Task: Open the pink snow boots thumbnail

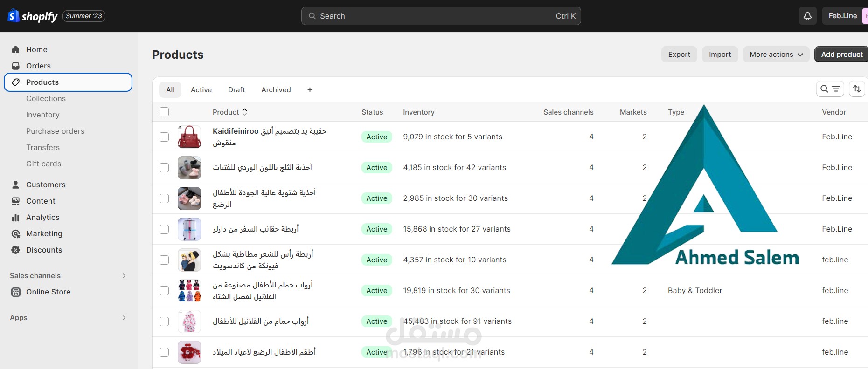Action: coord(189,168)
